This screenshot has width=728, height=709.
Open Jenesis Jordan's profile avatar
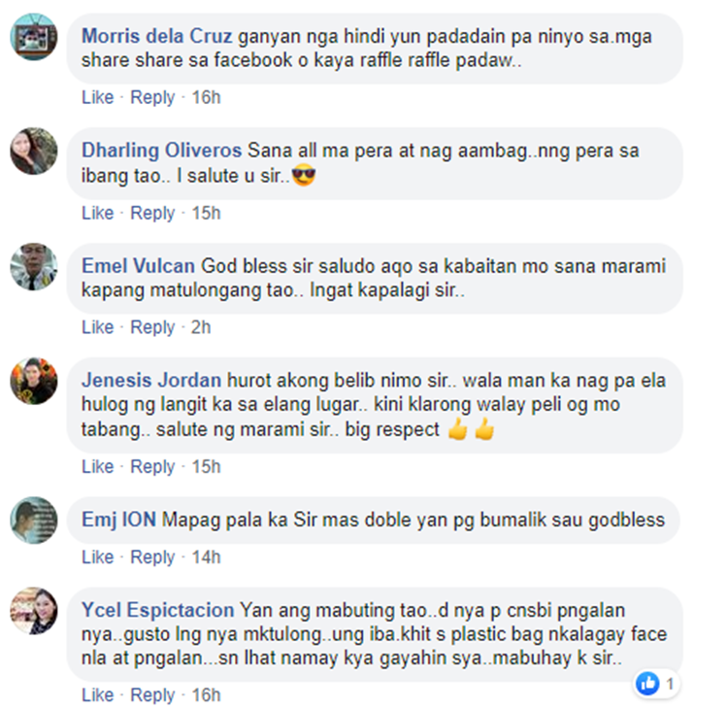point(34,381)
